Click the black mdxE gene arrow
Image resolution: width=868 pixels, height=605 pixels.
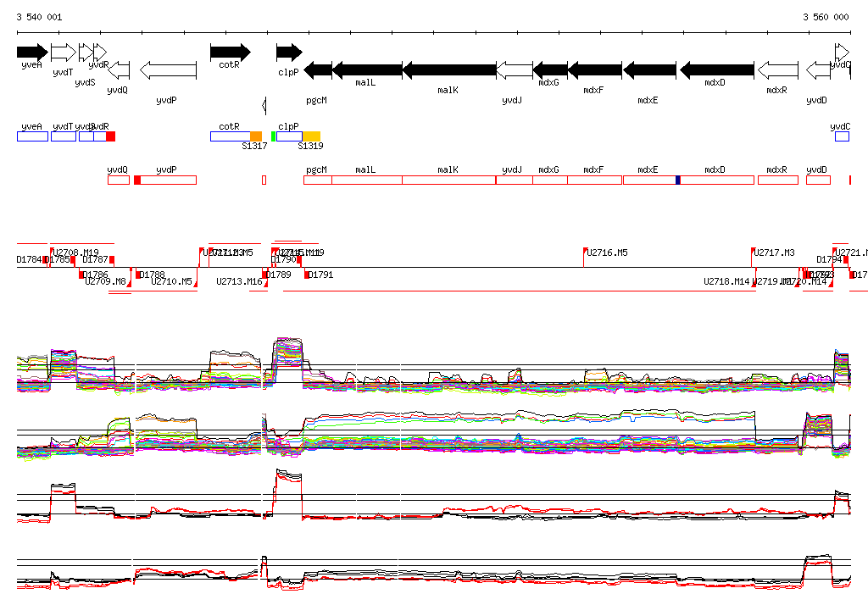click(x=649, y=70)
